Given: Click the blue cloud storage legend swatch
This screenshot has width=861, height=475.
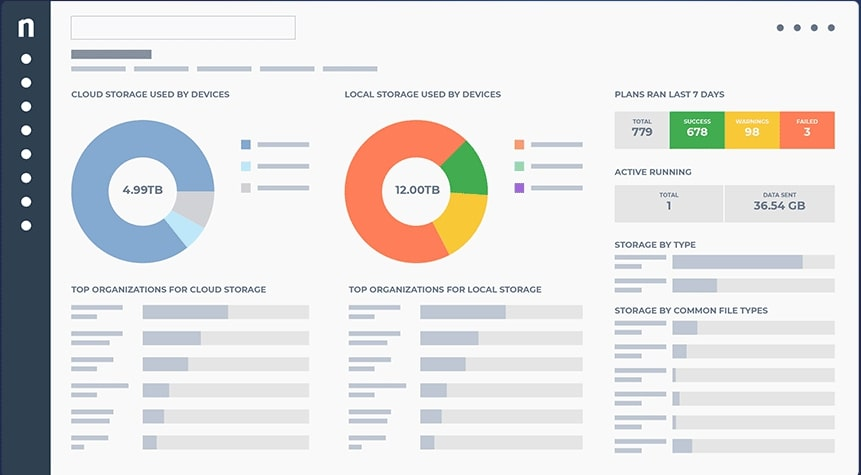Looking at the screenshot, I should [x=246, y=144].
